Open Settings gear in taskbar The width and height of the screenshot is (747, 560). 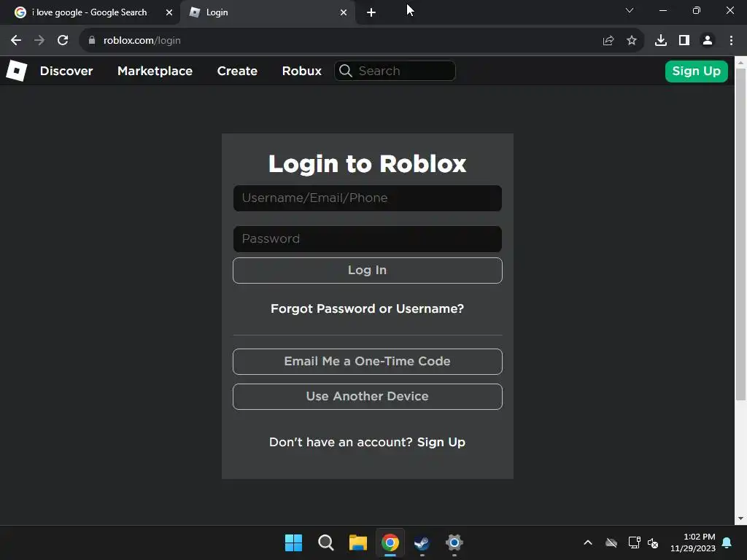(454, 542)
